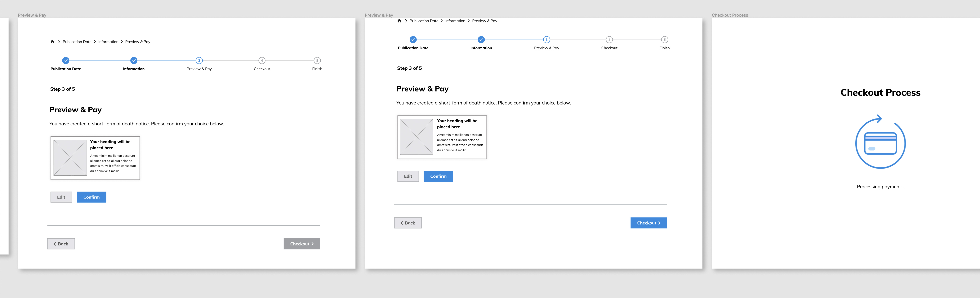Click completed Information step checkmark, left frame
This screenshot has height=298, width=980.
[134, 61]
